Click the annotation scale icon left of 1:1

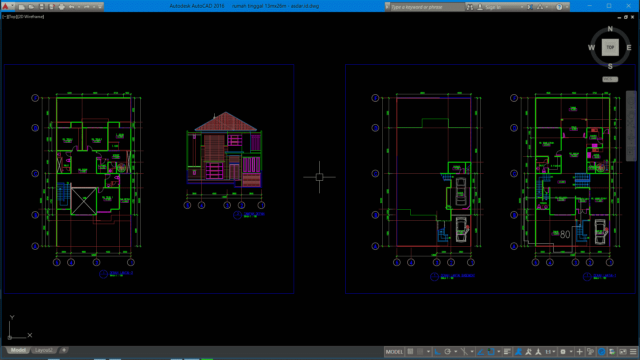click(538, 352)
